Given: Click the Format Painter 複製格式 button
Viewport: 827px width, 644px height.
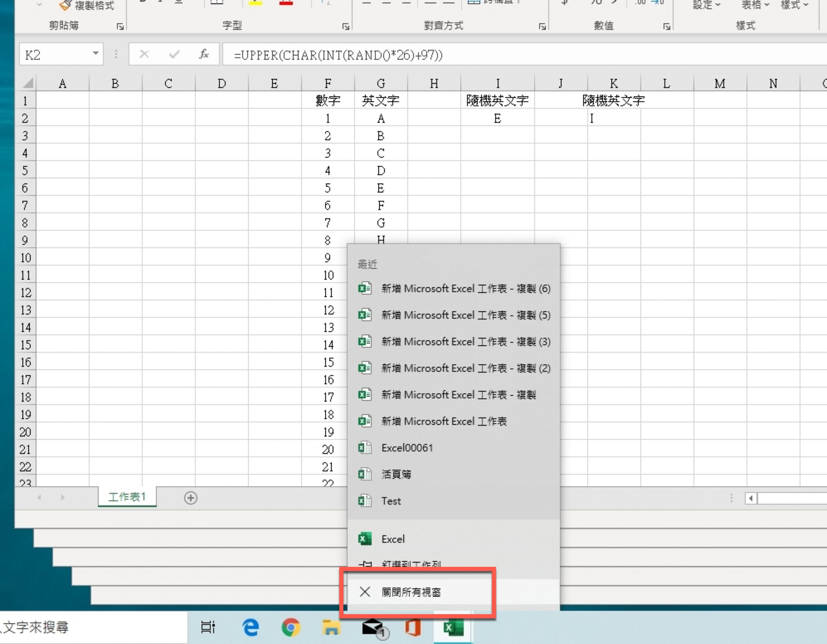Looking at the screenshot, I should pos(88,5).
